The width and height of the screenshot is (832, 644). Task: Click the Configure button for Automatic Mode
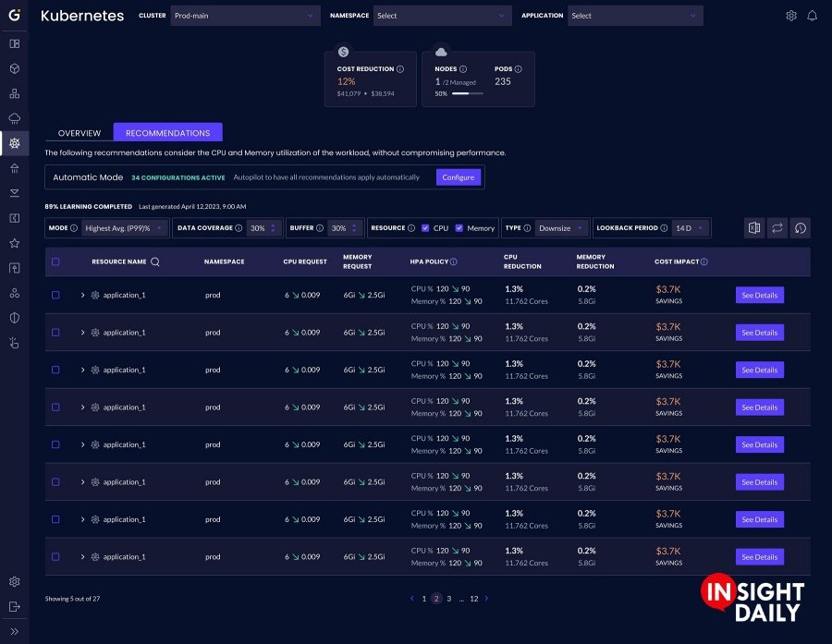click(458, 177)
